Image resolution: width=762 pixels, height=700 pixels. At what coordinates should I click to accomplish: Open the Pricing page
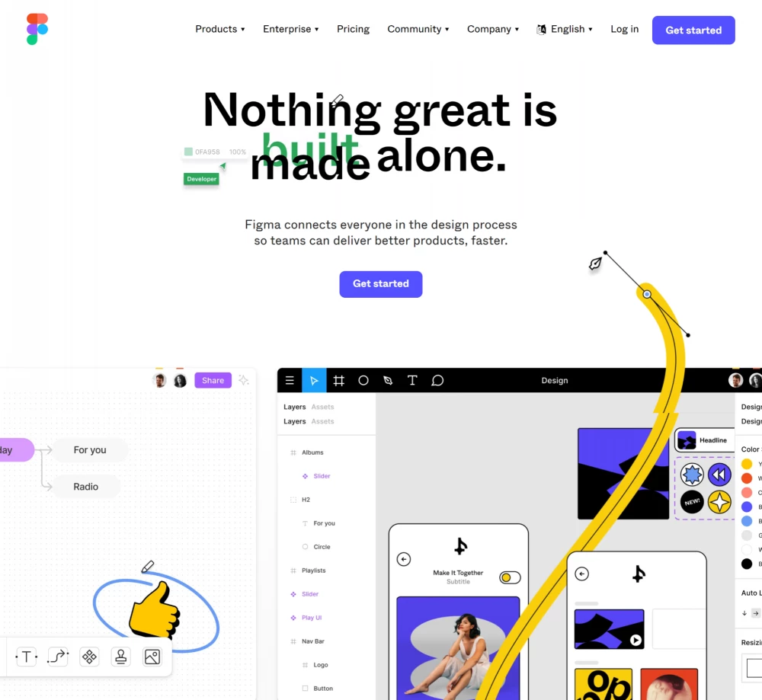pyautogui.click(x=354, y=29)
